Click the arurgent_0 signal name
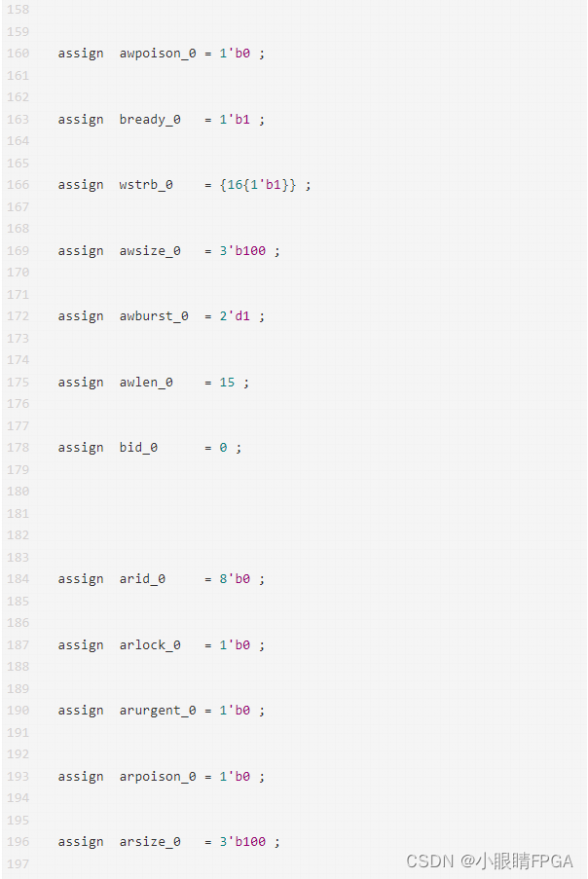588x879 pixels. pyautogui.click(x=157, y=711)
